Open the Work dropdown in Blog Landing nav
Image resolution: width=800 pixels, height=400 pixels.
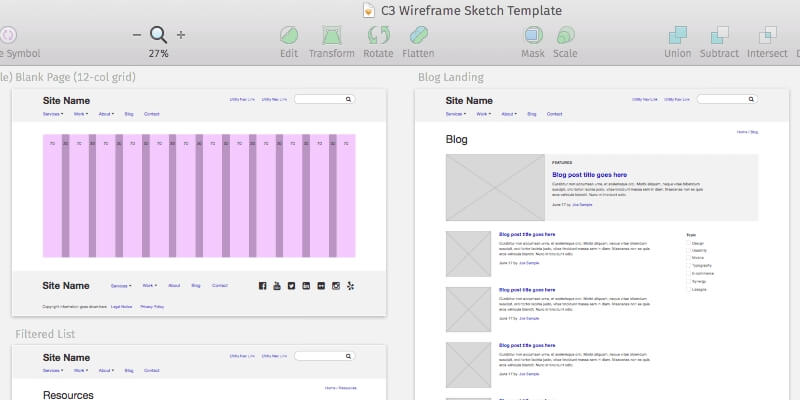pos(484,114)
